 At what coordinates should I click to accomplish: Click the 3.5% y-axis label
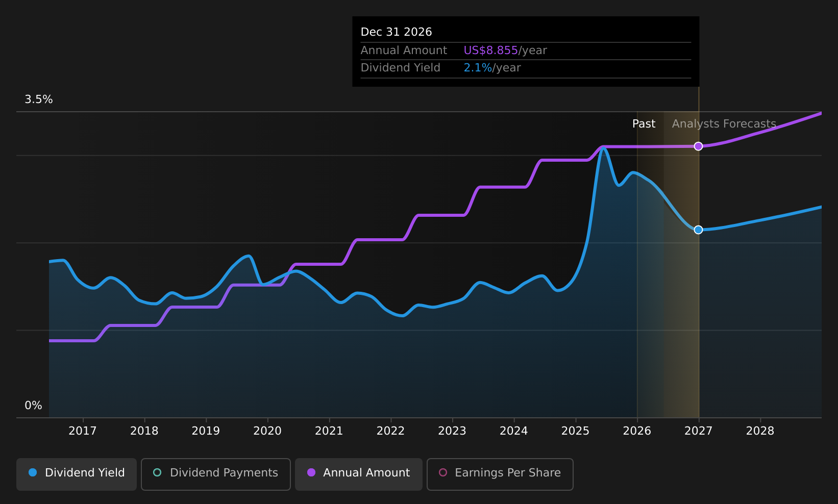39,99
